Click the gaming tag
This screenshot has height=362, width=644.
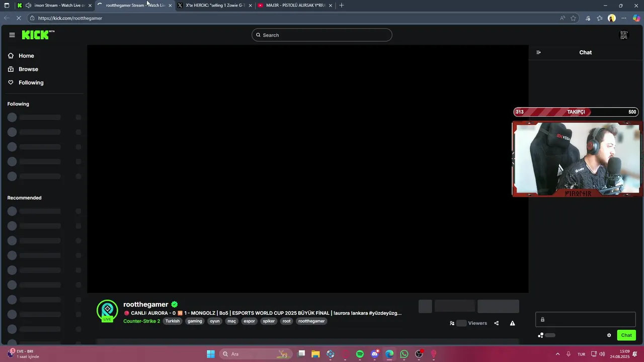[195, 321]
